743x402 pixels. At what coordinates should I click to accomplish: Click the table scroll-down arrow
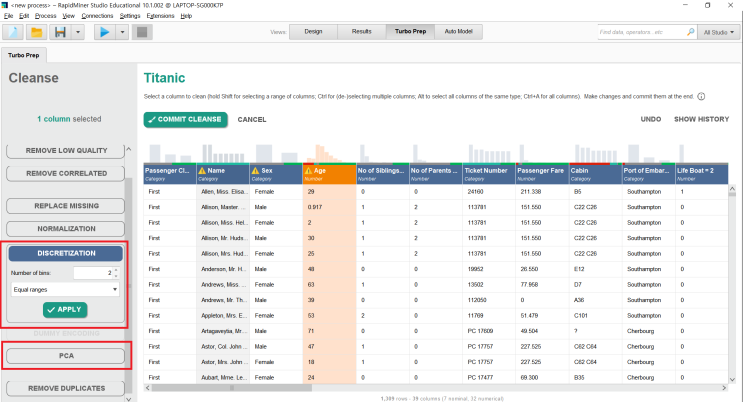733,379
